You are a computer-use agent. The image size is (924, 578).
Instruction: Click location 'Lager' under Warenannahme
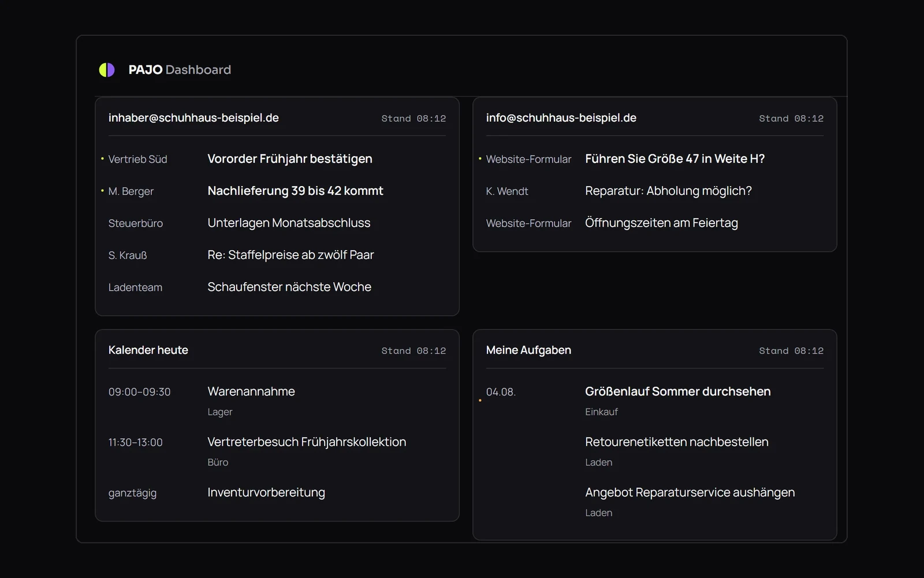click(x=220, y=412)
